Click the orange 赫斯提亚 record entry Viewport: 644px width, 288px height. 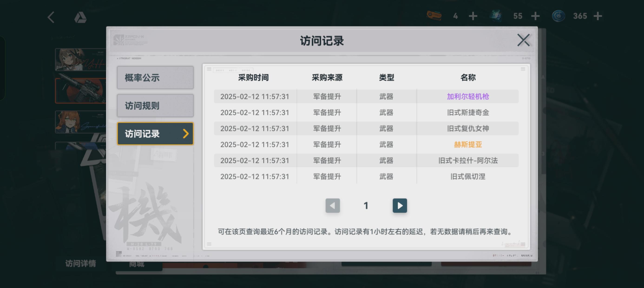468,144
